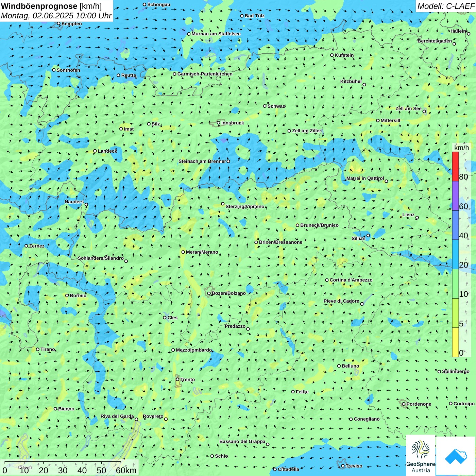Click the title "Windböenprognose [km/h]"

point(51,6)
